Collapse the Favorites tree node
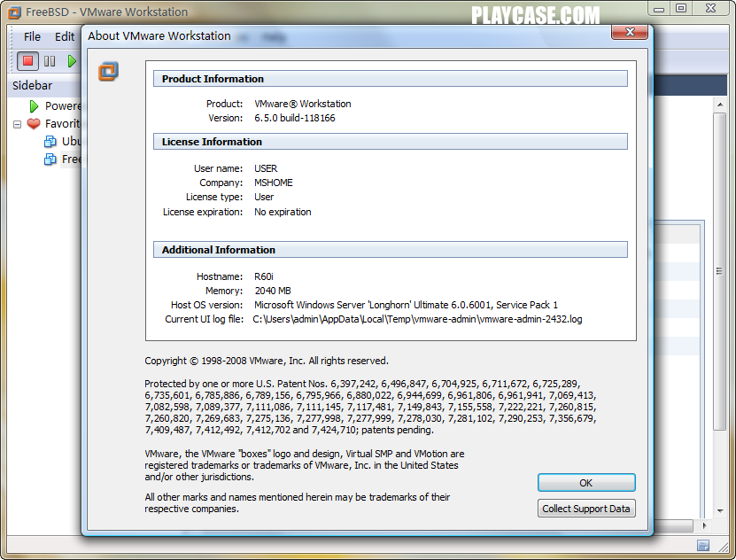 click(18, 124)
